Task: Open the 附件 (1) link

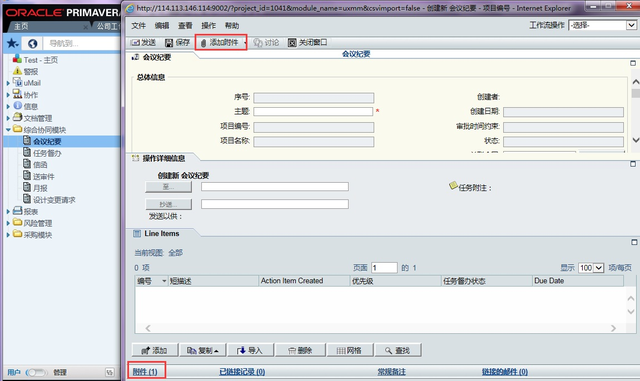Action: (x=145, y=372)
